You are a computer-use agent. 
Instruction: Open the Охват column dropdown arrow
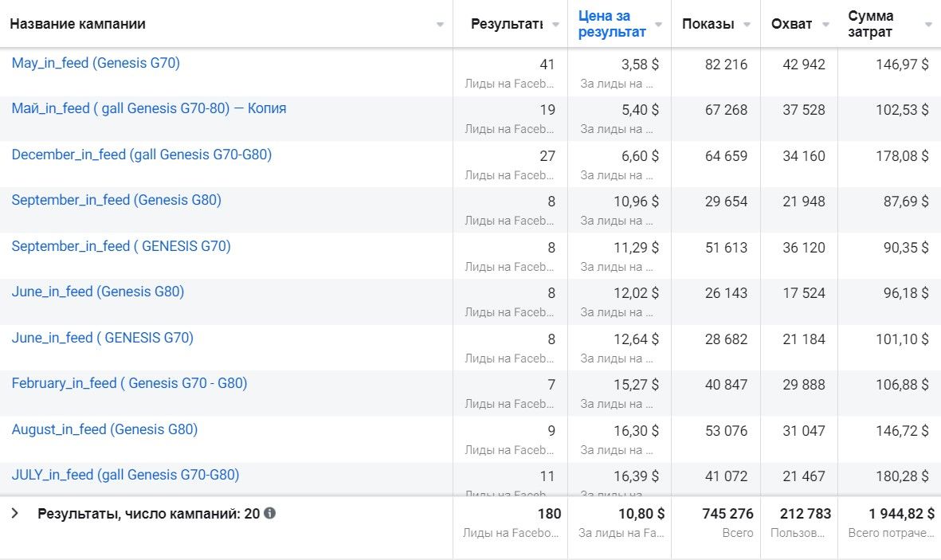[824, 25]
